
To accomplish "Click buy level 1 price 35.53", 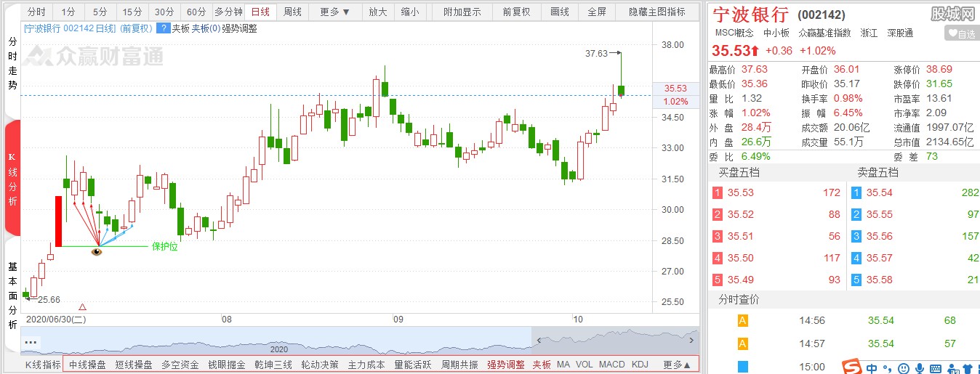I will point(741,193).
